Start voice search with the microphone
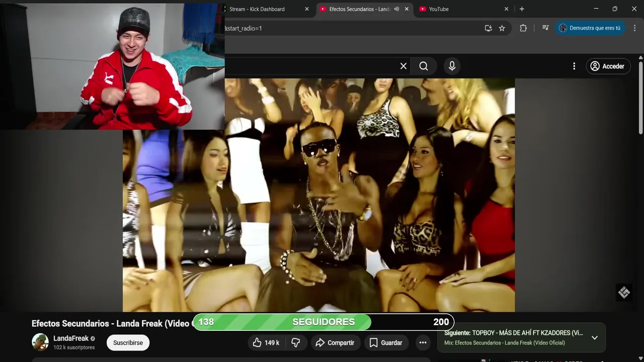Viewport: 644px width, 362px height. pos(452,66)
